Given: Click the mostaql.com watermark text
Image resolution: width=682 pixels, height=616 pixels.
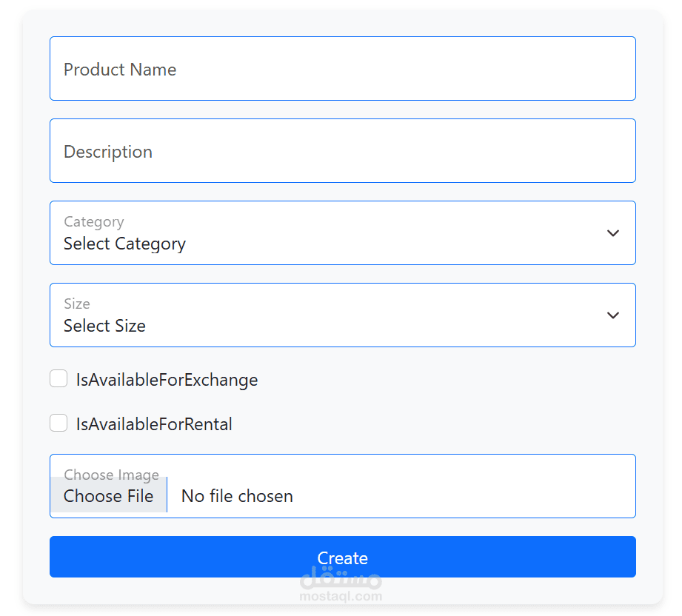Looking at the screenshot, I should [x=341, y=596].
